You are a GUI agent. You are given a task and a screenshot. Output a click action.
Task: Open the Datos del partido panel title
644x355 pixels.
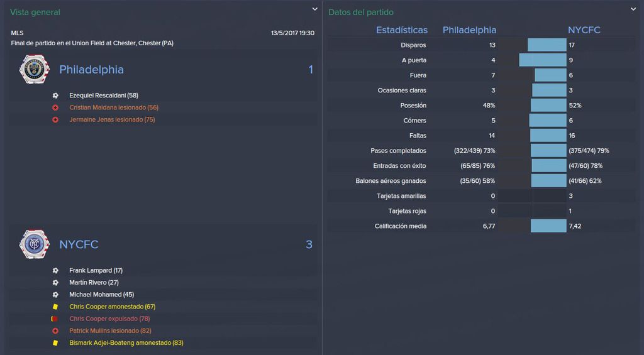(x=360, y=13)
